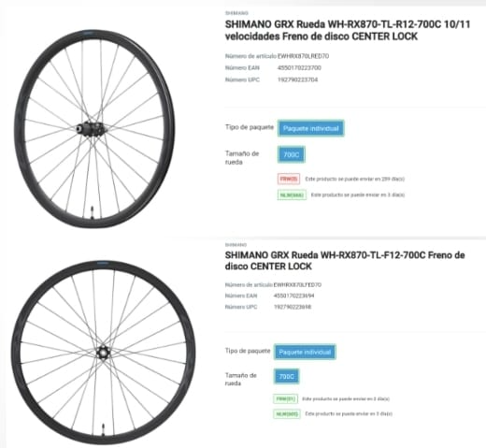Click the rear wheel article number EWHRX870LRED70

click(x=303, y=56)
